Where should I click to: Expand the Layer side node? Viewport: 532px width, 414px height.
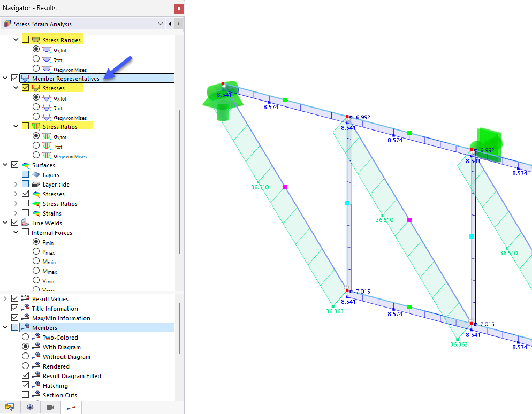(16, 184)
